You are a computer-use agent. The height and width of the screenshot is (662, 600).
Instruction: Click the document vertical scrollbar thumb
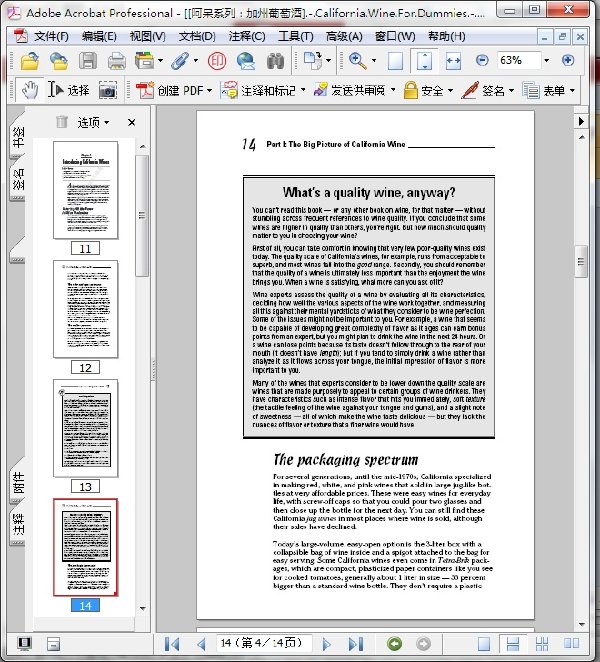click(581, 261)
